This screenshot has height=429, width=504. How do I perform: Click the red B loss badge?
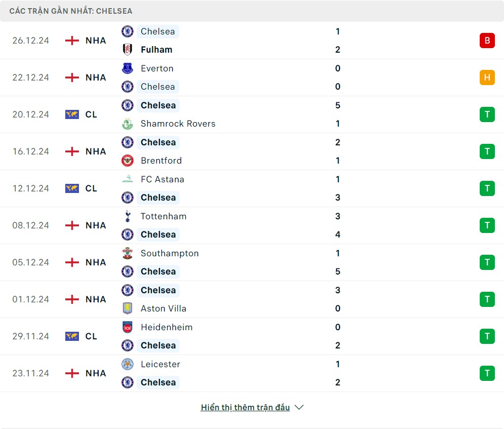coord(487,41)
